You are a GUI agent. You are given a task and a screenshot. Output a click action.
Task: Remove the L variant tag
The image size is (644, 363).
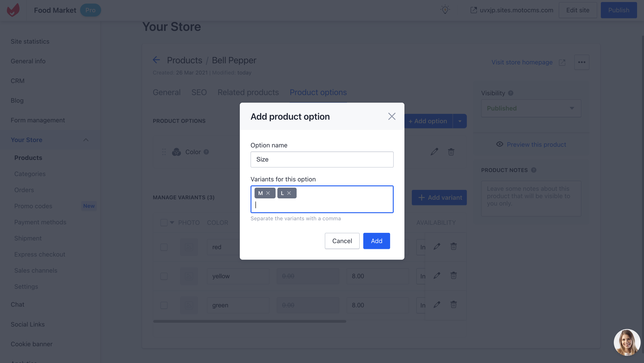(x=289, y=193)
